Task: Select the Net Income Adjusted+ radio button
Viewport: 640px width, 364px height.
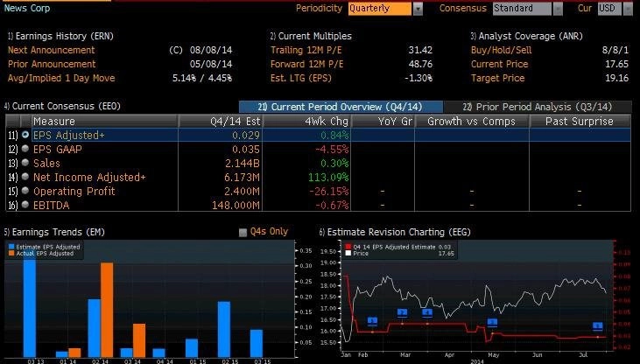Action: (x=25, y=176)
